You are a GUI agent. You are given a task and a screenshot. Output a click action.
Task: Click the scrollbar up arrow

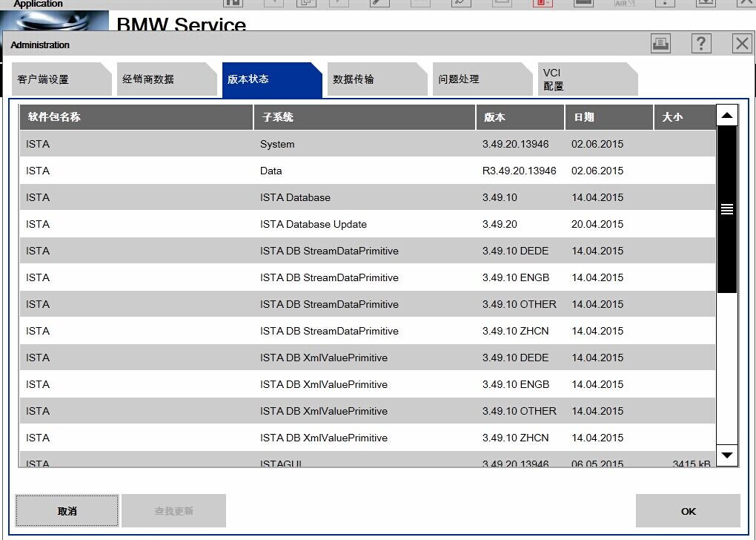727,115
